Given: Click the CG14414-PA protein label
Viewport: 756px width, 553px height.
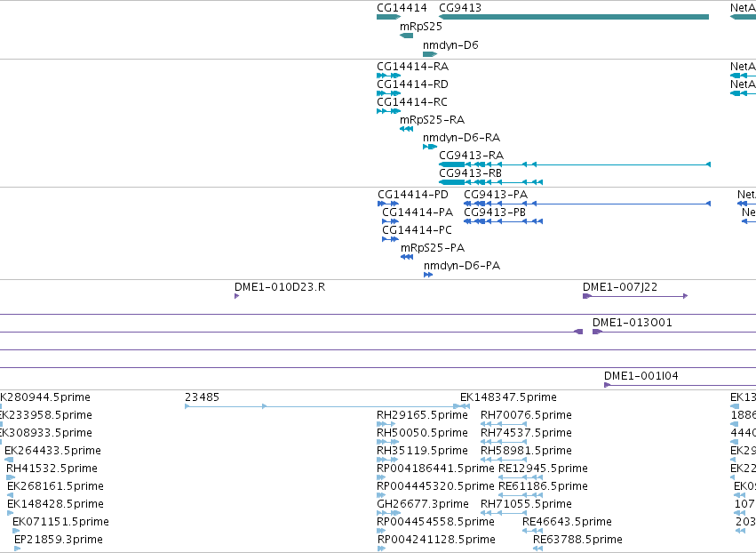Looking at the screenshot, I should click(x=418, y=212).
